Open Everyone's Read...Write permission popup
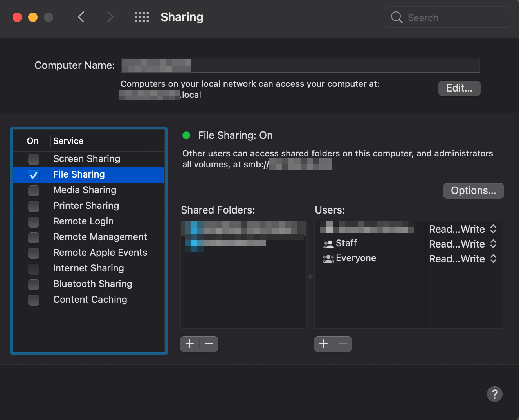The width and height of the screenshot is (519, 420). (463, 259)
